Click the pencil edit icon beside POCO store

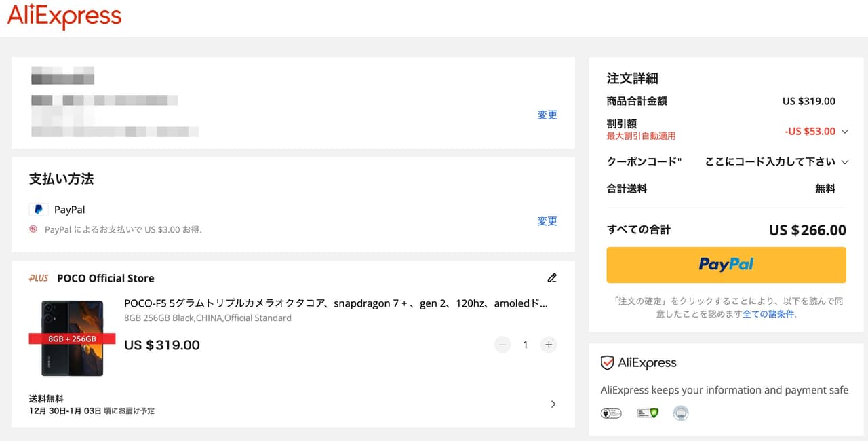(x=552, y=277)
